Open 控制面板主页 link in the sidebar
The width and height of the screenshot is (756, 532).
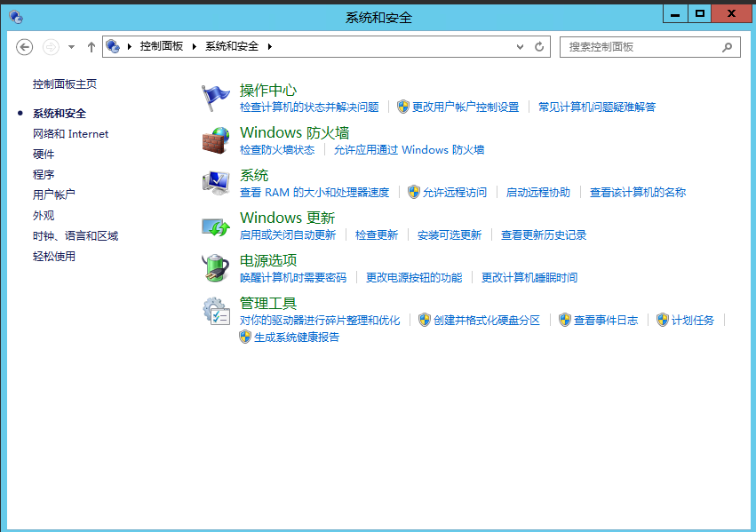65,84
